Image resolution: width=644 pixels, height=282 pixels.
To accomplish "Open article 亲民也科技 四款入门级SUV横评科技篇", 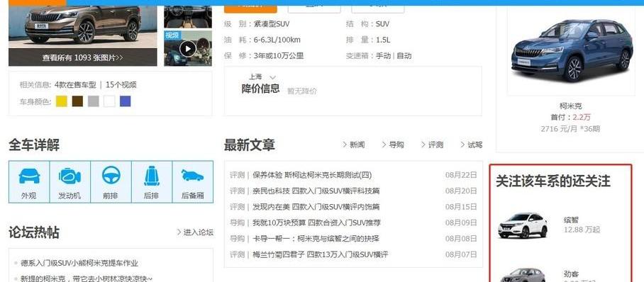I will 316,191.
